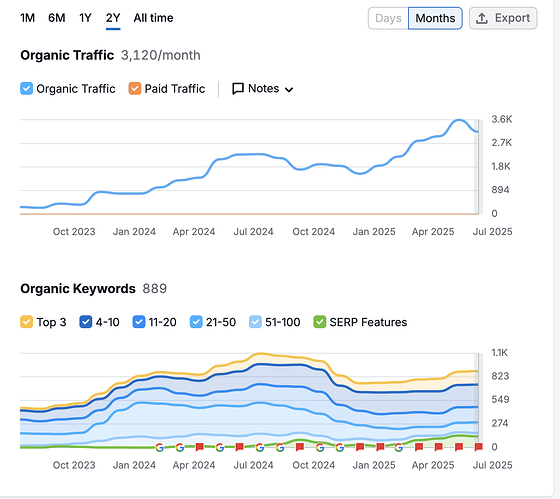Click the Google update icon near Jan 2024

[159, 447]
